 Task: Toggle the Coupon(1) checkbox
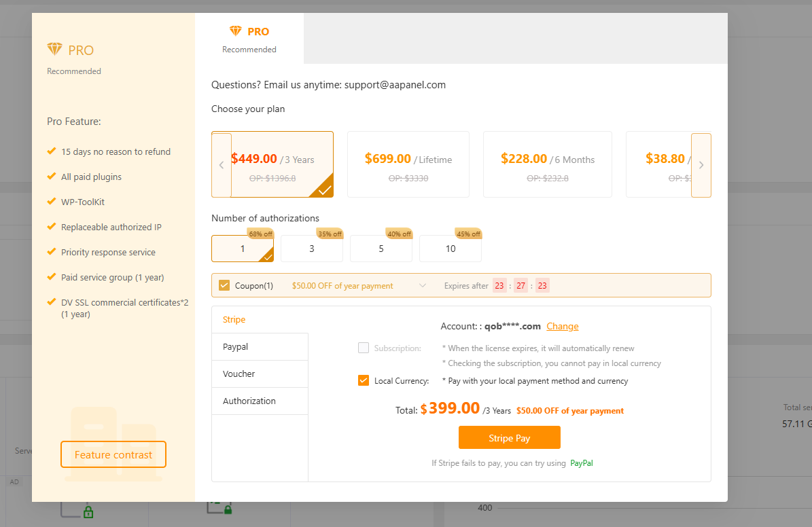coord(224,285)
